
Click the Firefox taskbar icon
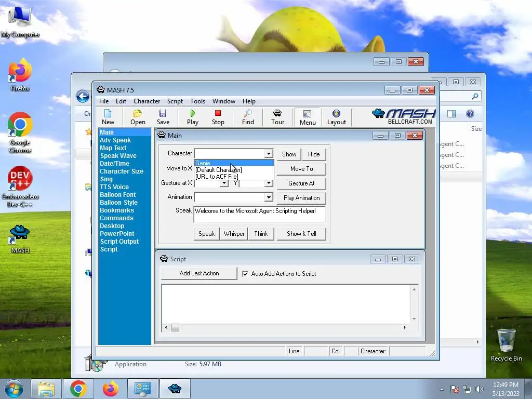tap(111, 389)
